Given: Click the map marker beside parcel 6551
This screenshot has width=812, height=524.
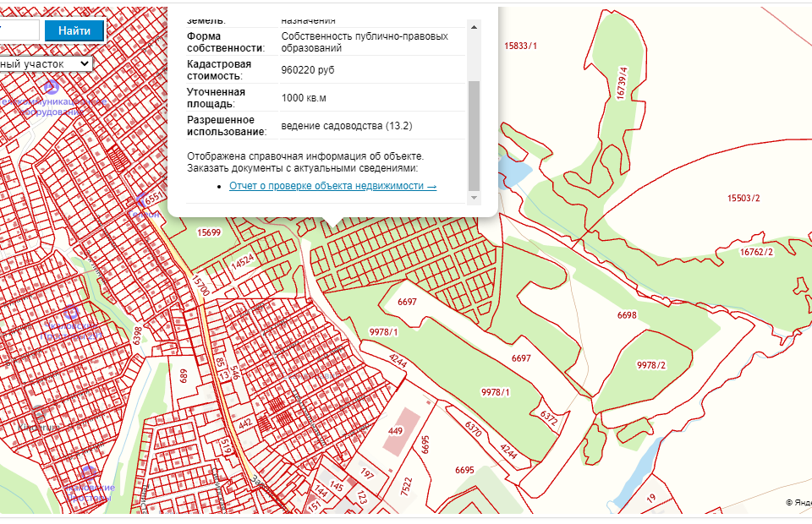Looking at the screenshot, I should pyautogui.click(x=140, y=200).
